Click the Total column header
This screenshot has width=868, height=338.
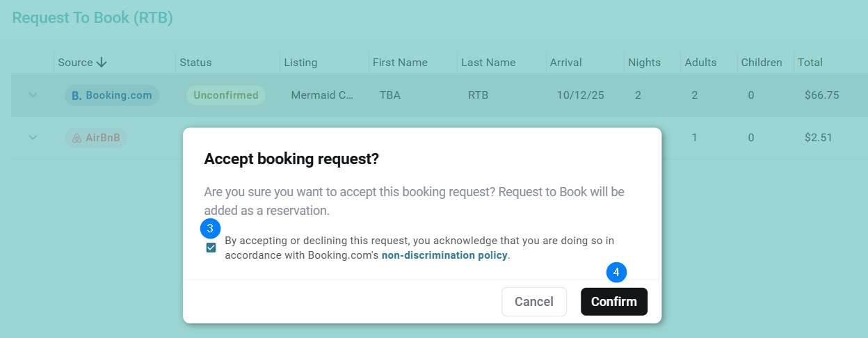pos(810,63)
